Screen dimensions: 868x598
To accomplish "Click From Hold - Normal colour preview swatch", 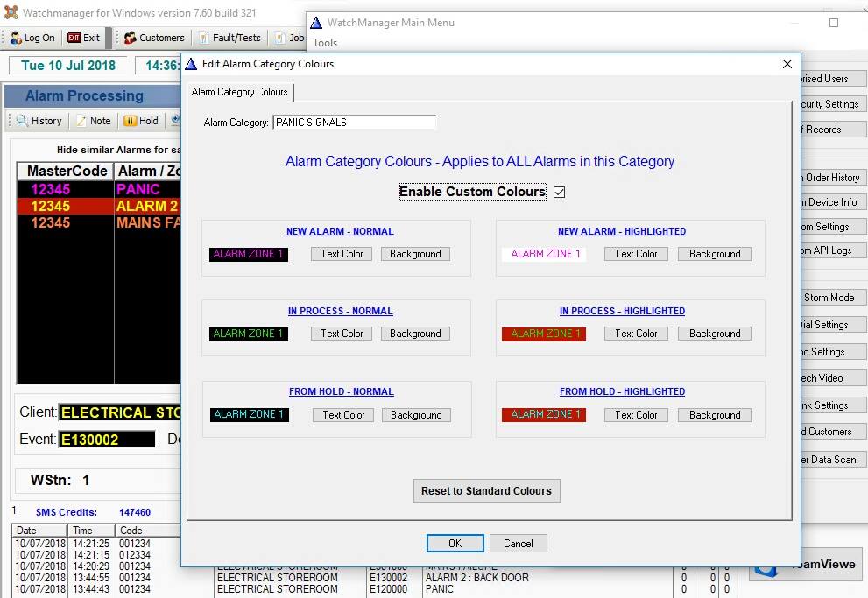I will [x=249, y=414].
